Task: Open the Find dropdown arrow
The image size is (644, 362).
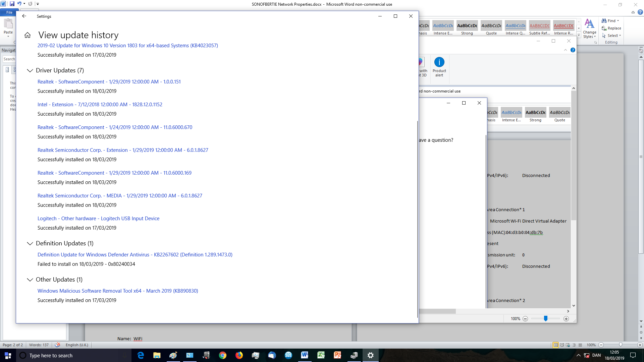Action: pos(618,21)
